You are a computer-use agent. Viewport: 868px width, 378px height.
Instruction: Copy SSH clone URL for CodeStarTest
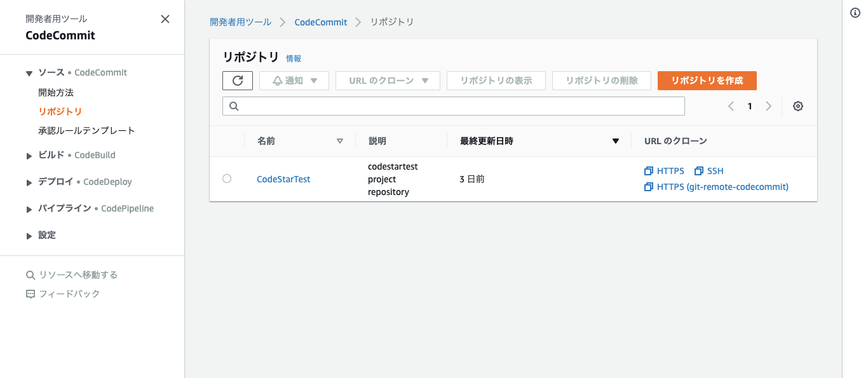point(709,171)
